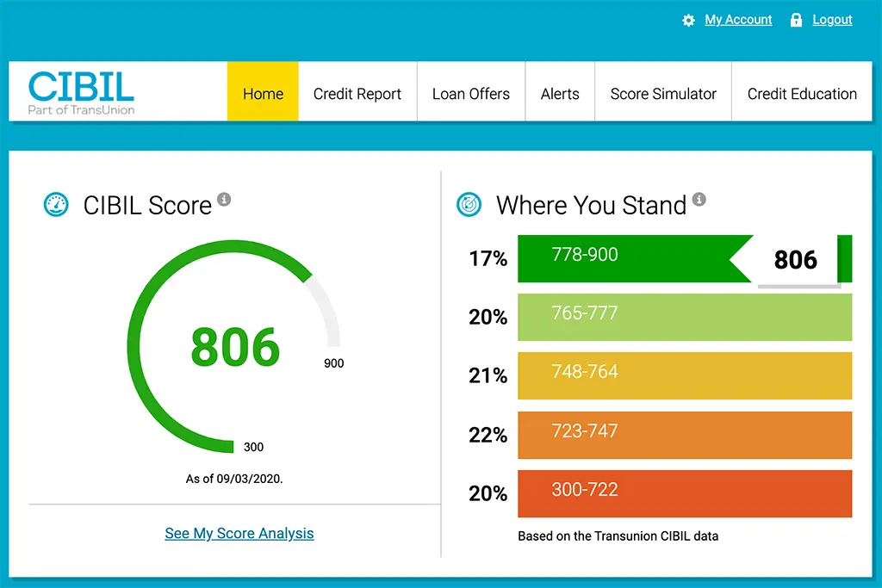Click the 806 score pointer marker
Screen dimensions: 882x588
[795, 260]
